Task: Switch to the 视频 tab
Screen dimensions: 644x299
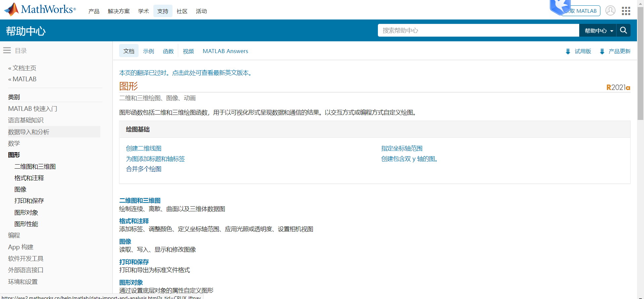Action: coord(188,51)
